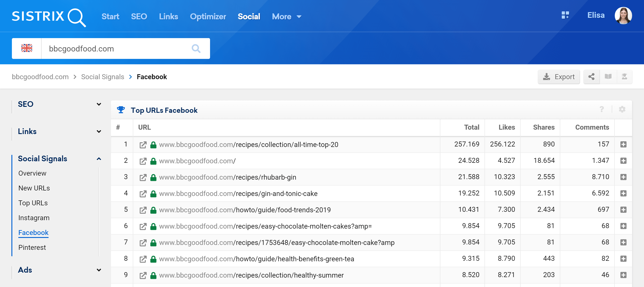
Task: Click the Export button
Action: (559, 77)
